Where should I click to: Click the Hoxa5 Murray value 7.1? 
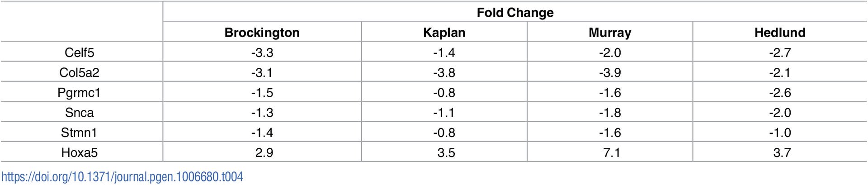[612, 152]
